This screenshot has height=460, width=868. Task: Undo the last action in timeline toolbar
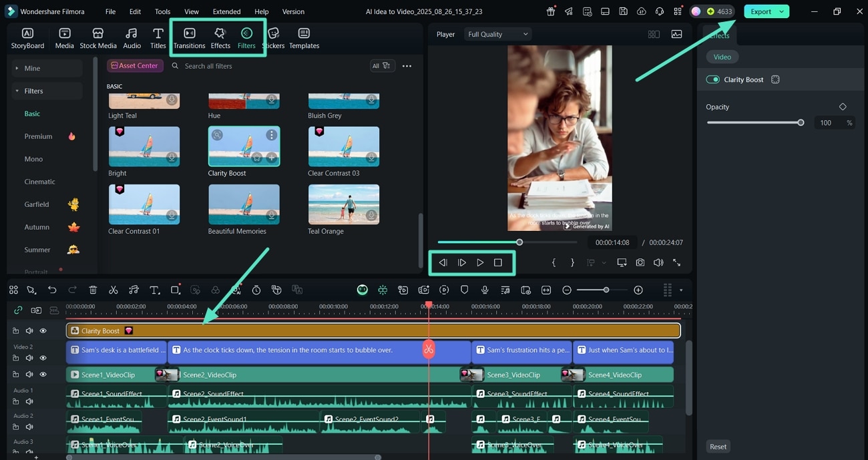click(x=52, y=290)
